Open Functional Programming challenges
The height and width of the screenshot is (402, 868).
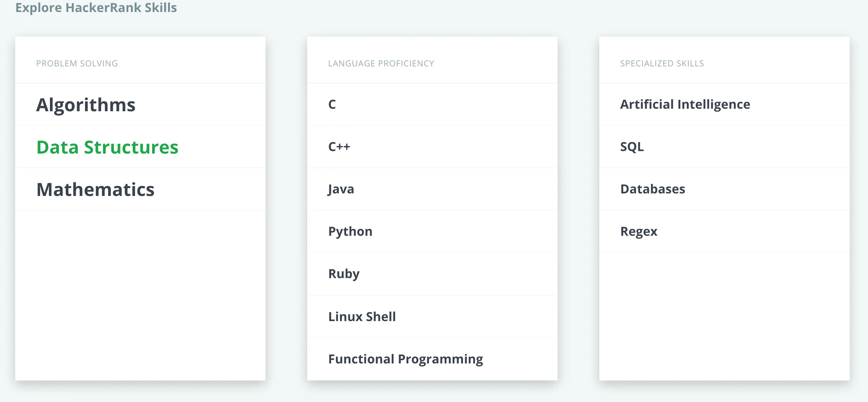point(405,359)
